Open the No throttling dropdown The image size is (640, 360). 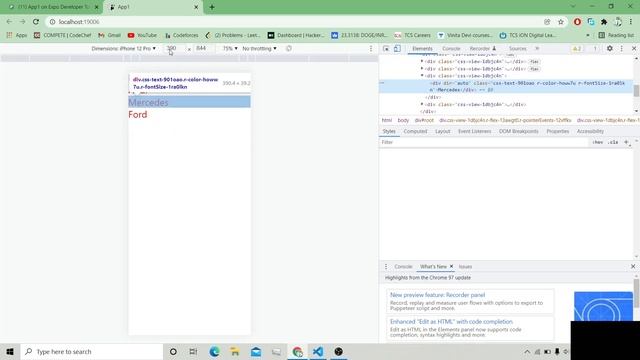(259, 48)
